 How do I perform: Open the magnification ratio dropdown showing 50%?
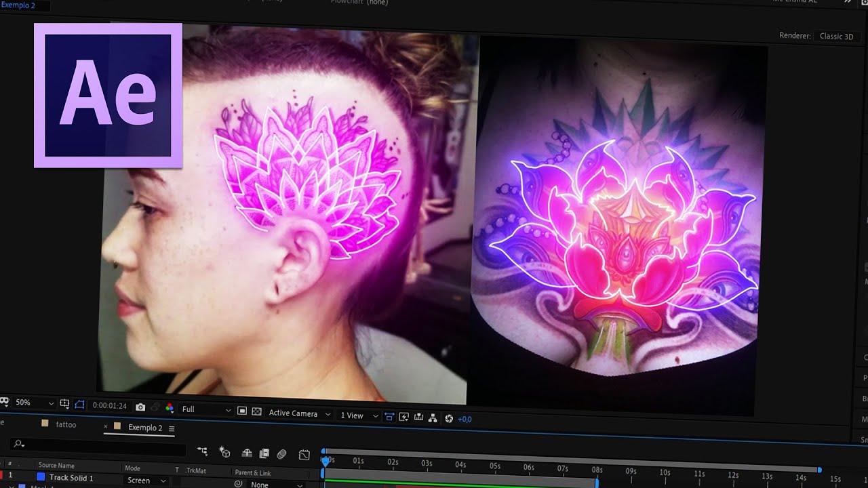(34, 403)
